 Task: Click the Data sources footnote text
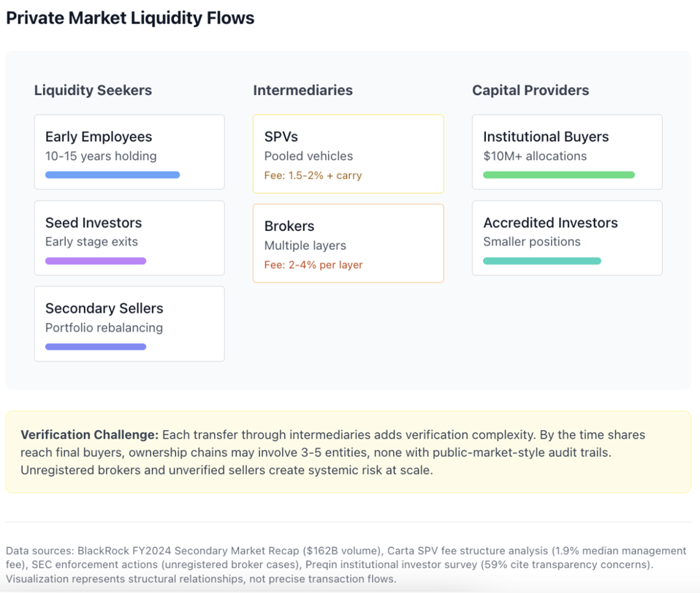346,565
